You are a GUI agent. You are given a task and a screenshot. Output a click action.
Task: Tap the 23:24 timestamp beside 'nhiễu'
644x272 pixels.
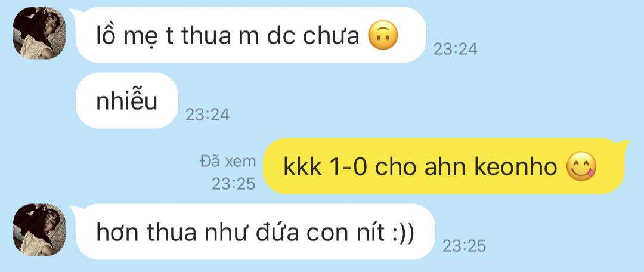(x=208, y=115)
